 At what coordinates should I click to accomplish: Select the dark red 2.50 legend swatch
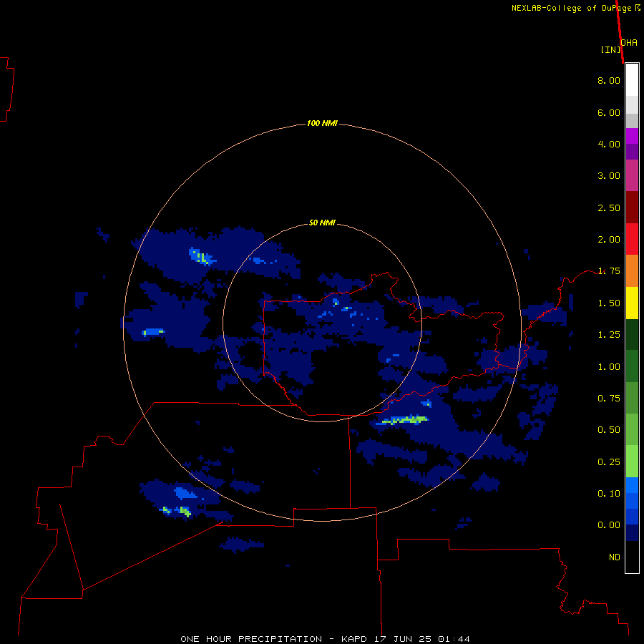(632, 208)
